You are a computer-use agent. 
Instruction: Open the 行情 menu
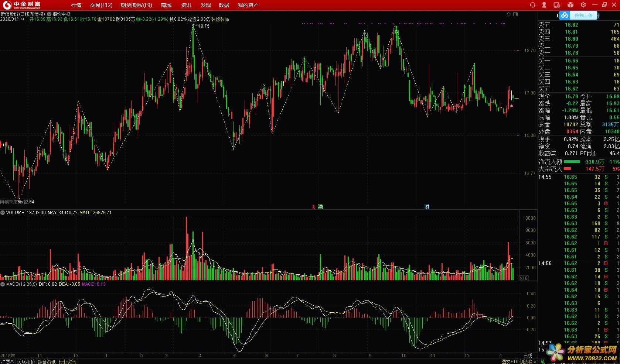tap(76, 5)
